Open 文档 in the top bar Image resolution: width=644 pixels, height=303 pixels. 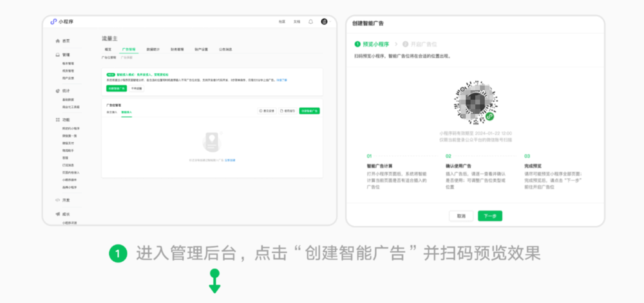pos(296,22)
